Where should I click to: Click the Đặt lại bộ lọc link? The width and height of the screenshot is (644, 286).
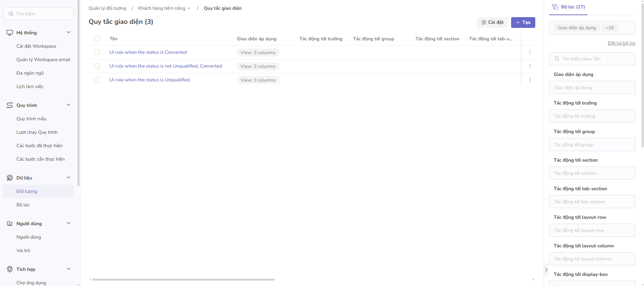click(x=621, y=43)
